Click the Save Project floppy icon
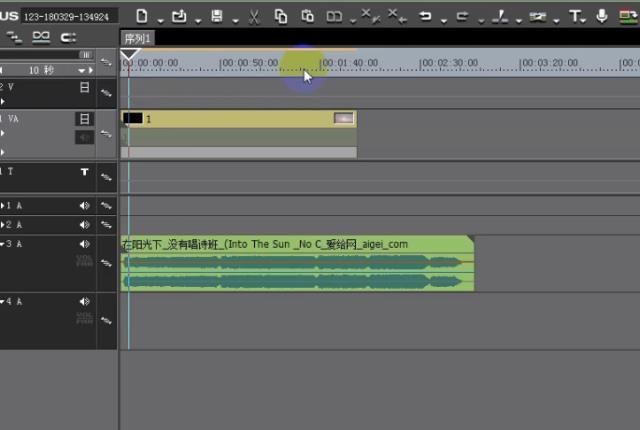640x430 pixels. [217, 16]
